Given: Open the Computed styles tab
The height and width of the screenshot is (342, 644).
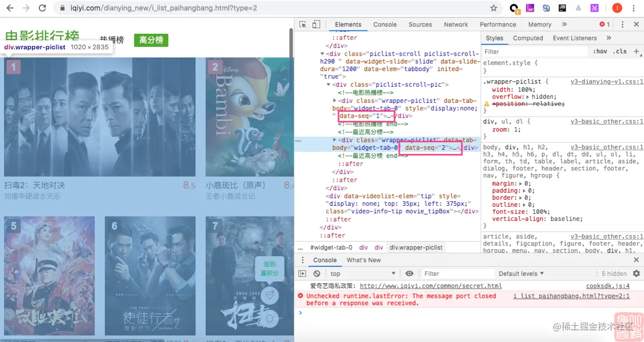Looking at the screenshot, I should (x=528, y=38).
